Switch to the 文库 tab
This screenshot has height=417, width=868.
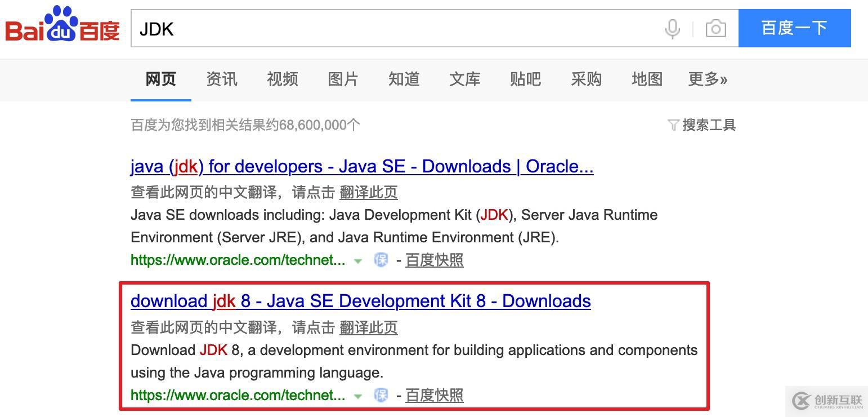[465, 79]
